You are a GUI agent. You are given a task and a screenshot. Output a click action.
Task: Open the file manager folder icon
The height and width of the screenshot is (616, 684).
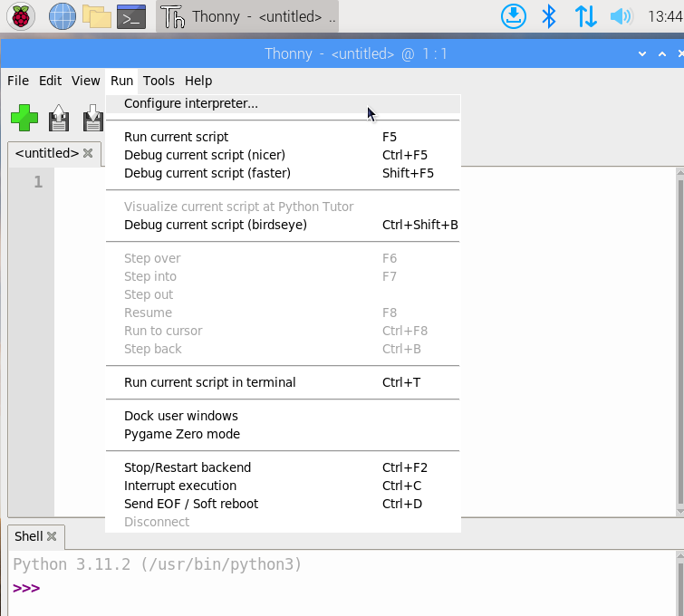pos(96,16)
